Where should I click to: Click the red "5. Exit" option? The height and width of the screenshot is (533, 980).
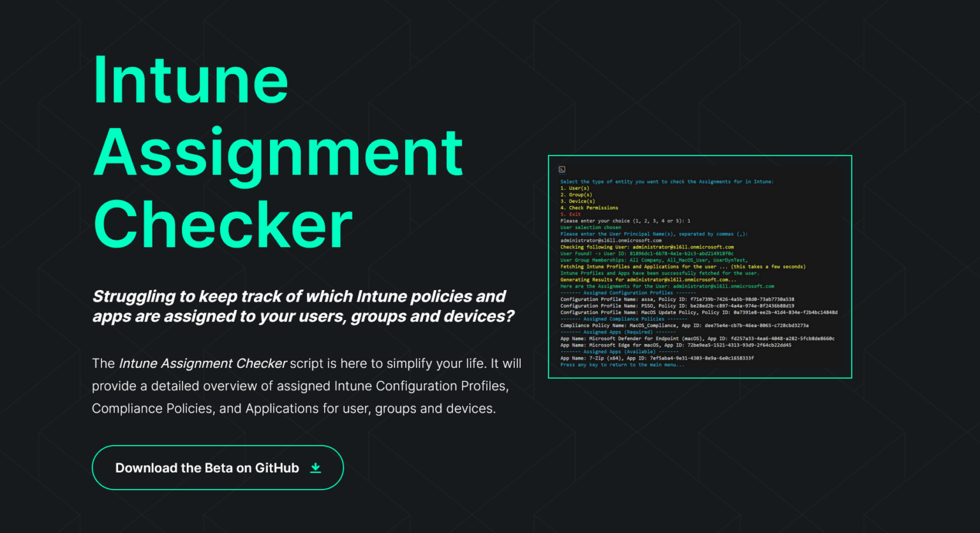point(572,214)
